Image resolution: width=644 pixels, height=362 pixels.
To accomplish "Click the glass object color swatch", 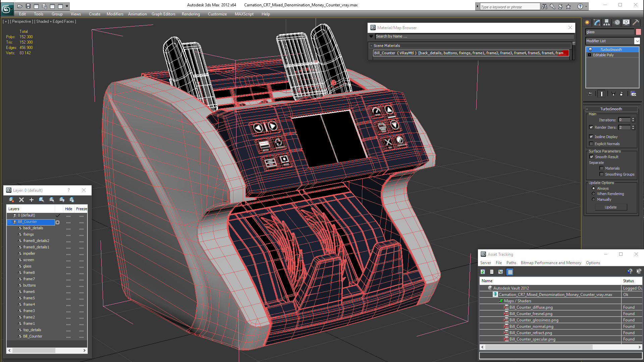I will (x=638, y=32).
